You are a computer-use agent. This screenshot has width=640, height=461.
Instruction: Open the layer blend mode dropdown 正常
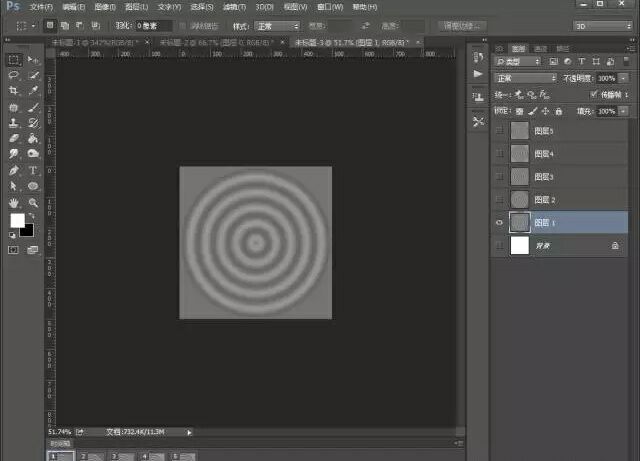526,78
